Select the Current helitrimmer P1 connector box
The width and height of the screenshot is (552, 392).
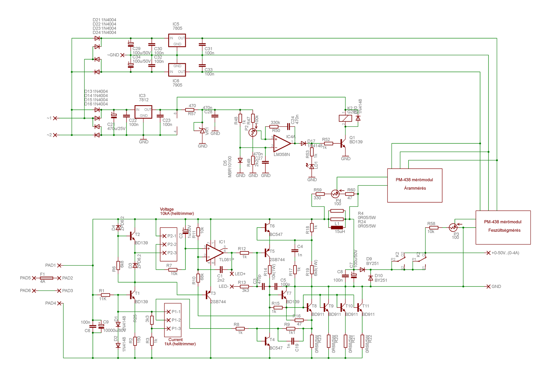point(172,320)
